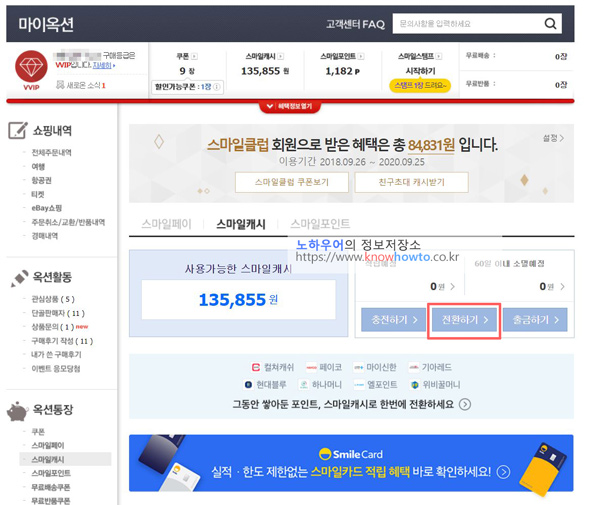Click the 마이옥션 header title
The height and width of the screenshot is (505, 600).
[46, 24]
